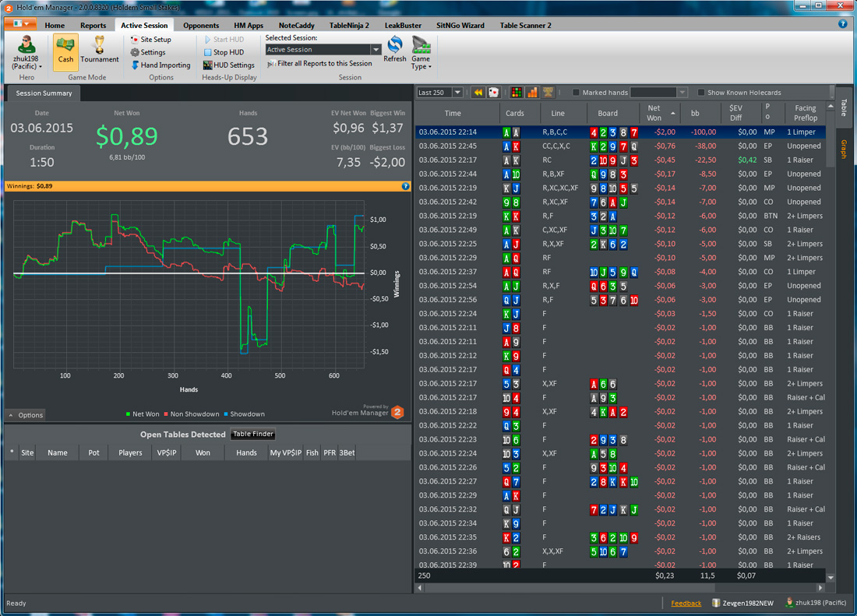Open the Reports ribbon tab
Screen dimensions: 857x616
[x=93, y=25]
